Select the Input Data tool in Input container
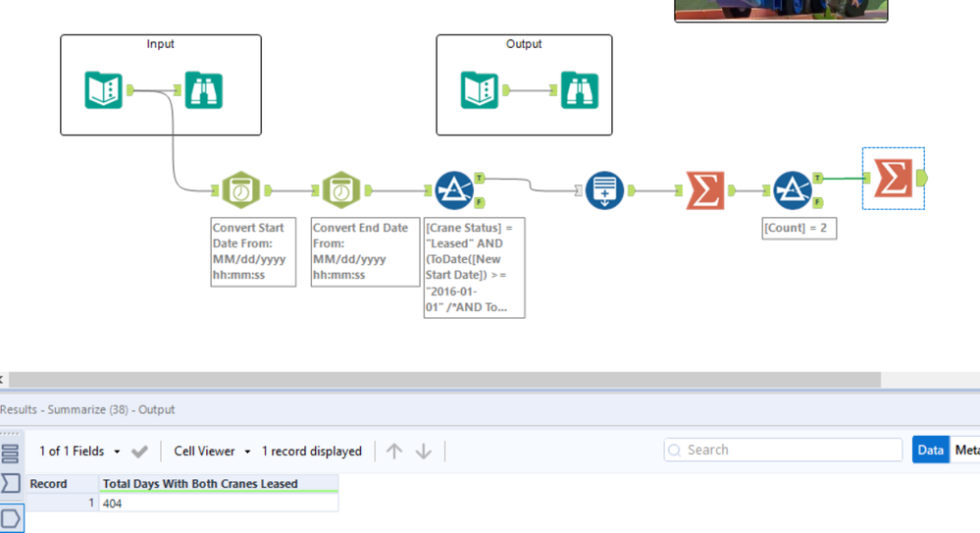The width and height of the screenshot is (980, 533). click(x=104, y=90)
